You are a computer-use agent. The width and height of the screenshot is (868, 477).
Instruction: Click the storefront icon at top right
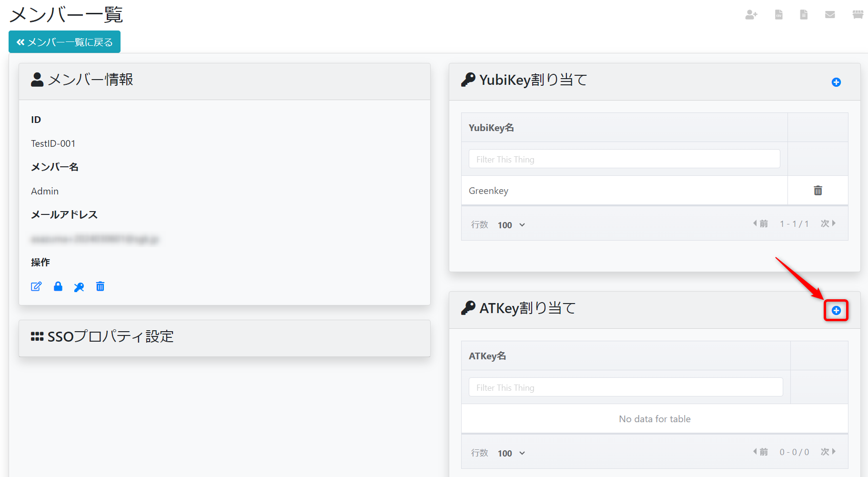858,15
